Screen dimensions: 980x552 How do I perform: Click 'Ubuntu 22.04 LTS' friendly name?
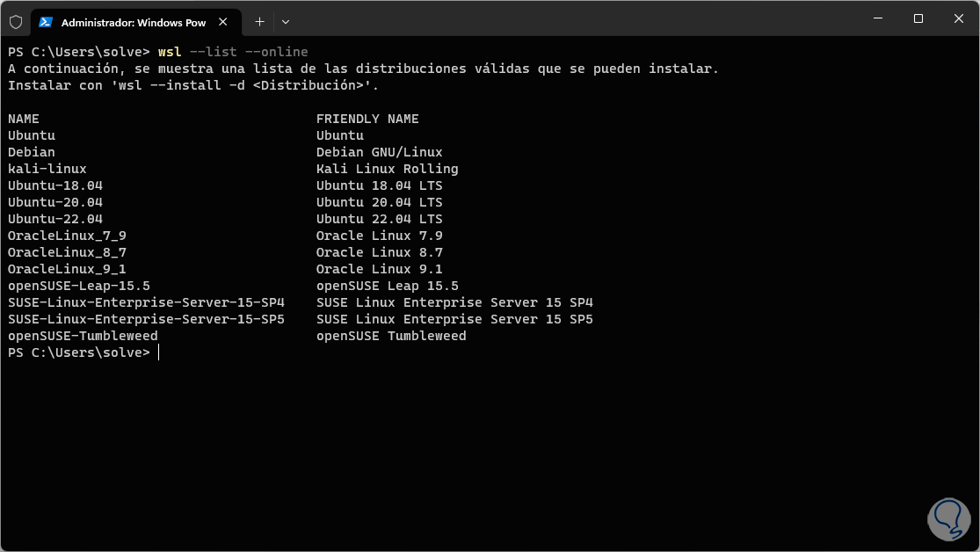click(380, 219)
